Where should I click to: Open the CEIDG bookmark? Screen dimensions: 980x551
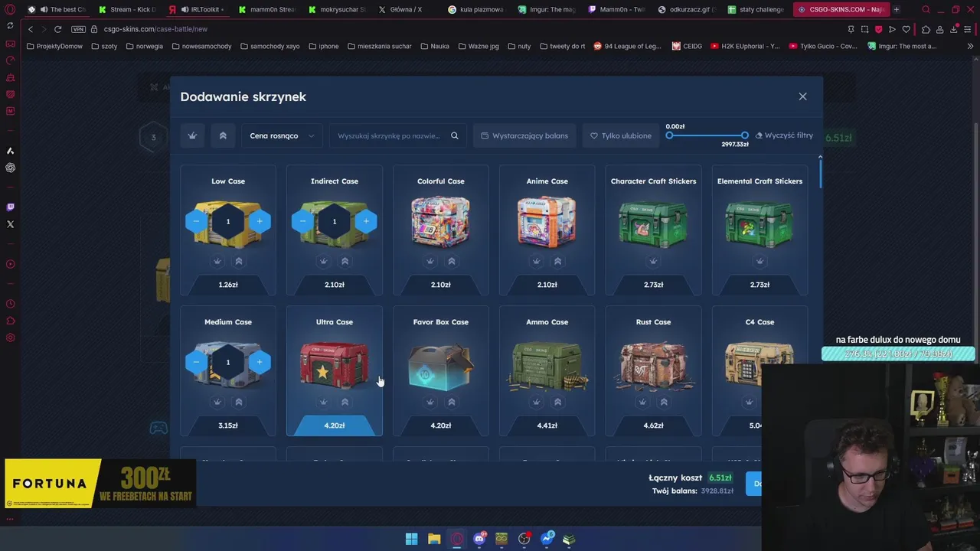(x=687, y=46)
